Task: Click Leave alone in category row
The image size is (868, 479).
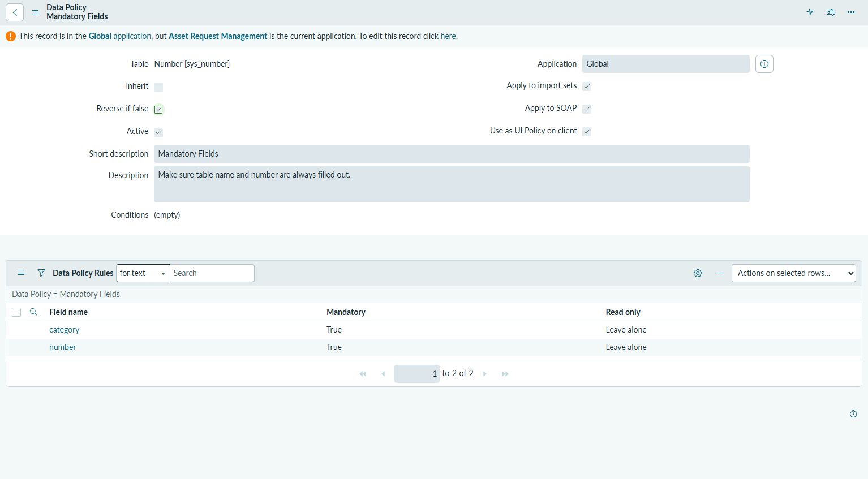Action: 626,330
